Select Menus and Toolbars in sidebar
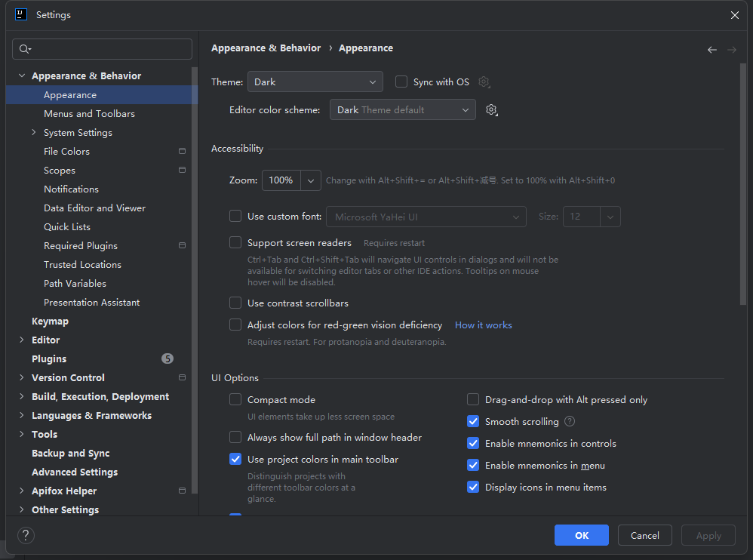753x560 pixels. 89,114
